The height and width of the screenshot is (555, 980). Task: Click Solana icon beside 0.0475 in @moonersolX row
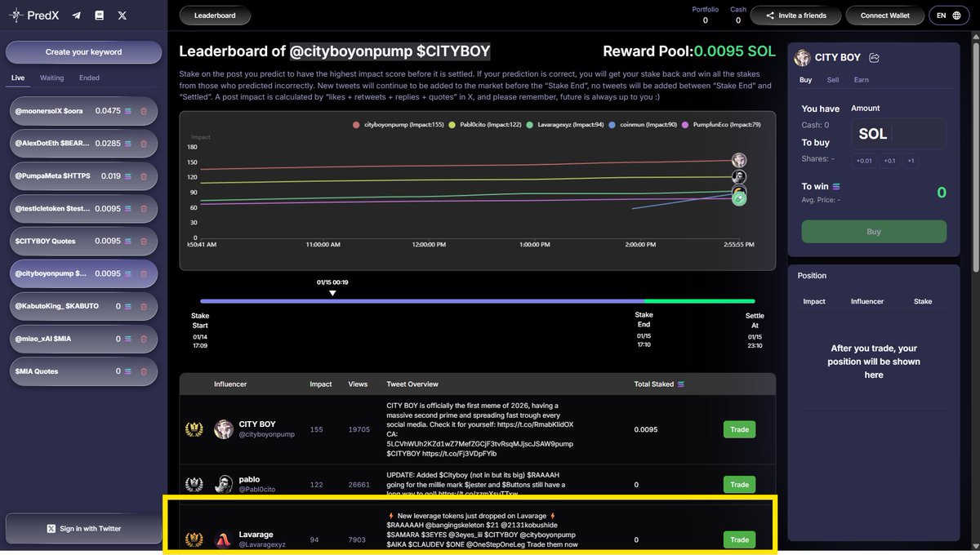coord(127,111)
